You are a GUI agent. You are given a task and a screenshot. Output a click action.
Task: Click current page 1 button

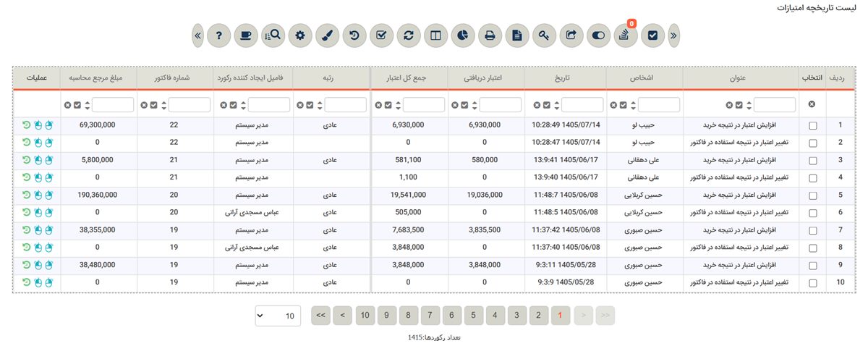(x=560, y=315)
